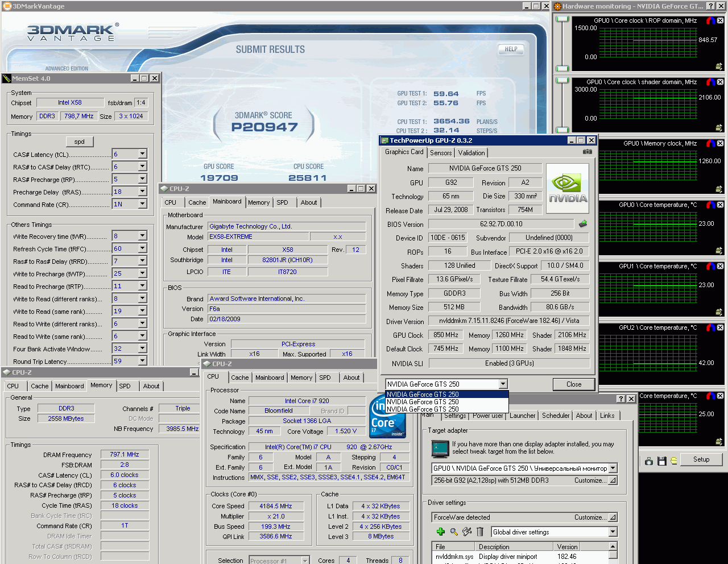728x564 pixels.
Task: Click magnet icon on ROP domain graph
Action: point(711,20)
